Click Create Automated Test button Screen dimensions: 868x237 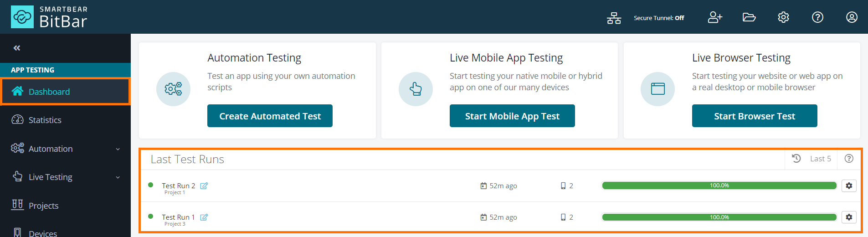[x=270, y=116]
